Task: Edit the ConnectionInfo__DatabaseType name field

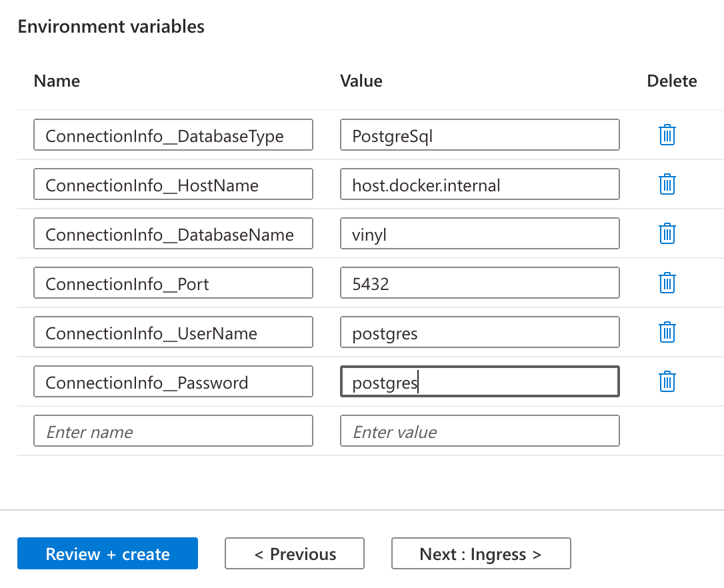Action: 173,135
